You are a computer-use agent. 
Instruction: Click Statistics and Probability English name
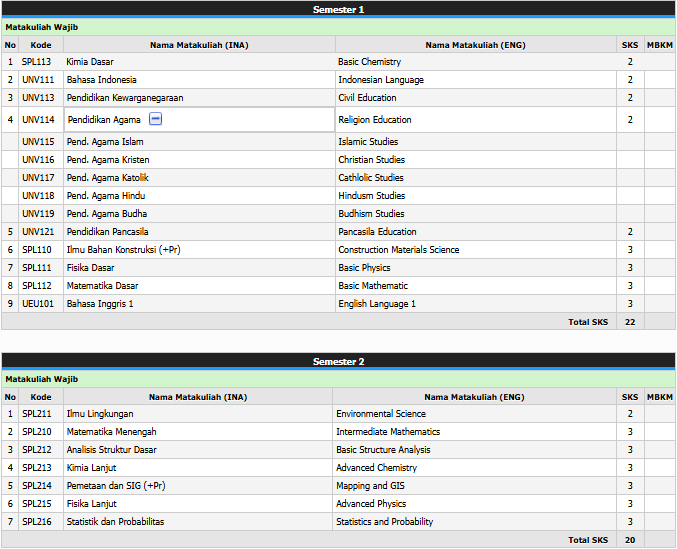tap(384, 522)
